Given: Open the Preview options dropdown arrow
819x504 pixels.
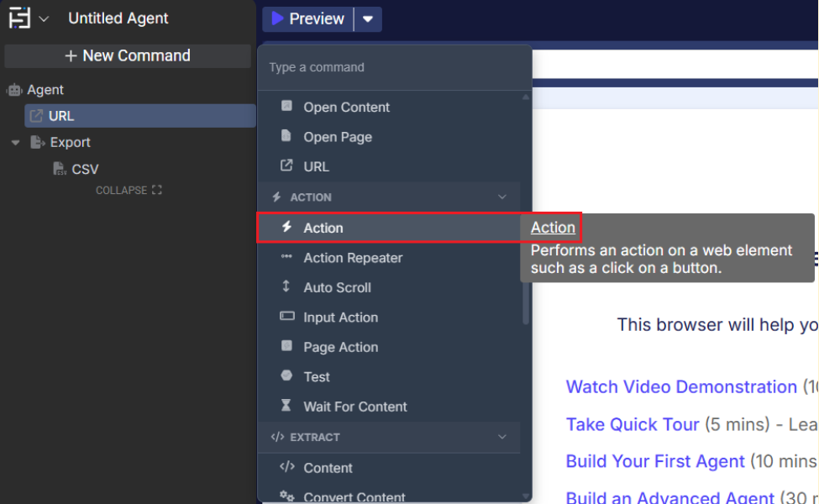Looking at the screenshot, I should coord(368,18).
